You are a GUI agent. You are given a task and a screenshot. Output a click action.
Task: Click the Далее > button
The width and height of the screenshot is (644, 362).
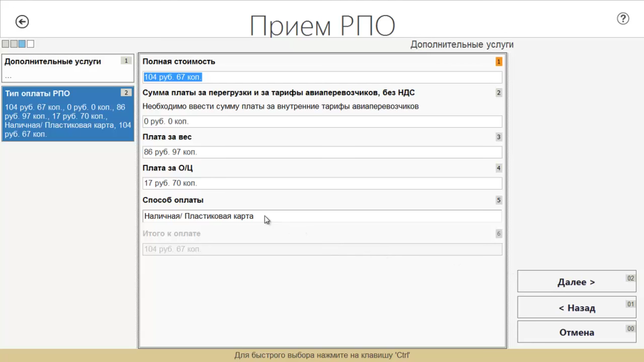point(576,282)
